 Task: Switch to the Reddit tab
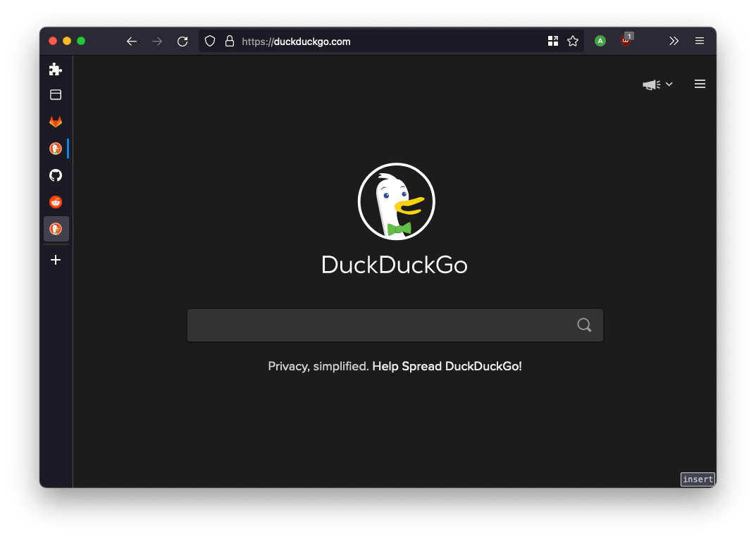click(x=56, y=202)
